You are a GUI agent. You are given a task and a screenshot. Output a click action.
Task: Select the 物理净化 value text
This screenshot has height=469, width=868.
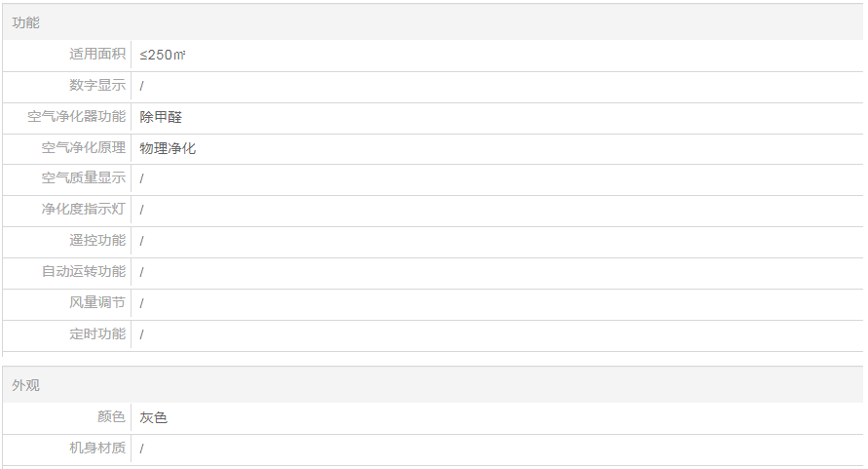[168, 148]
